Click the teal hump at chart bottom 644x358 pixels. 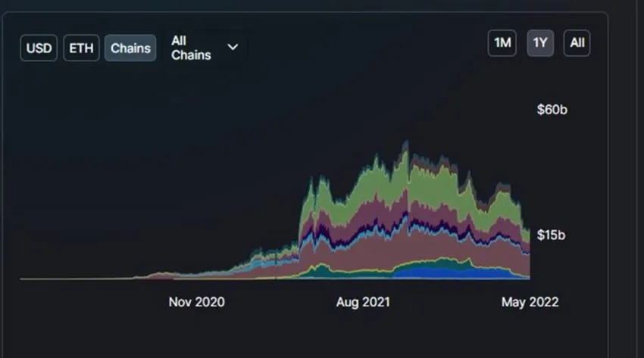pos(321,272)
